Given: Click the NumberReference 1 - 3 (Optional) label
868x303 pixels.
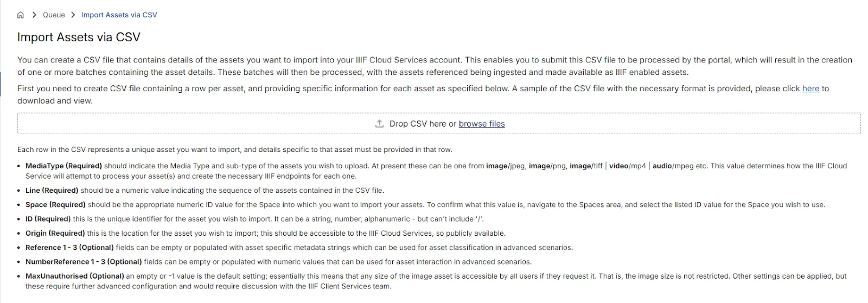Looking at the screenshot, I should 84,262.
